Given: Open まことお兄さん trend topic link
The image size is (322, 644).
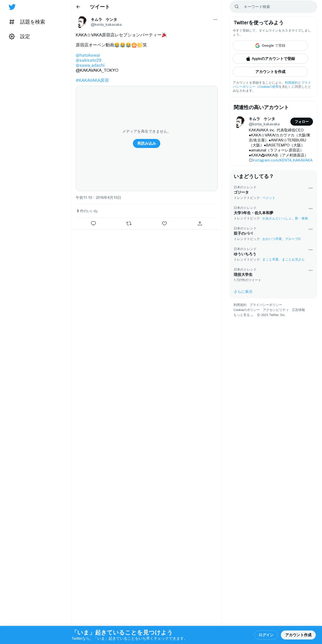Looking at the screenshot, I should [x=293, y=260].
